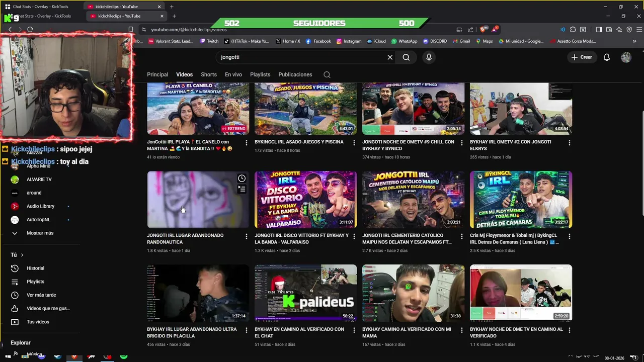Open the En vivo tab
This screenshot has width=644, height=362.
(233, 74)
